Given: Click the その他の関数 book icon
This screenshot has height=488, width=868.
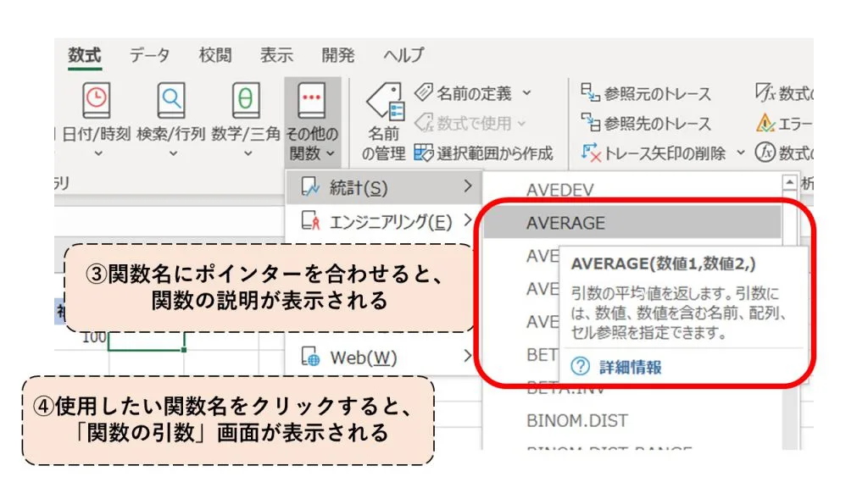Looking at the screenshot, I should pos(312,100).
